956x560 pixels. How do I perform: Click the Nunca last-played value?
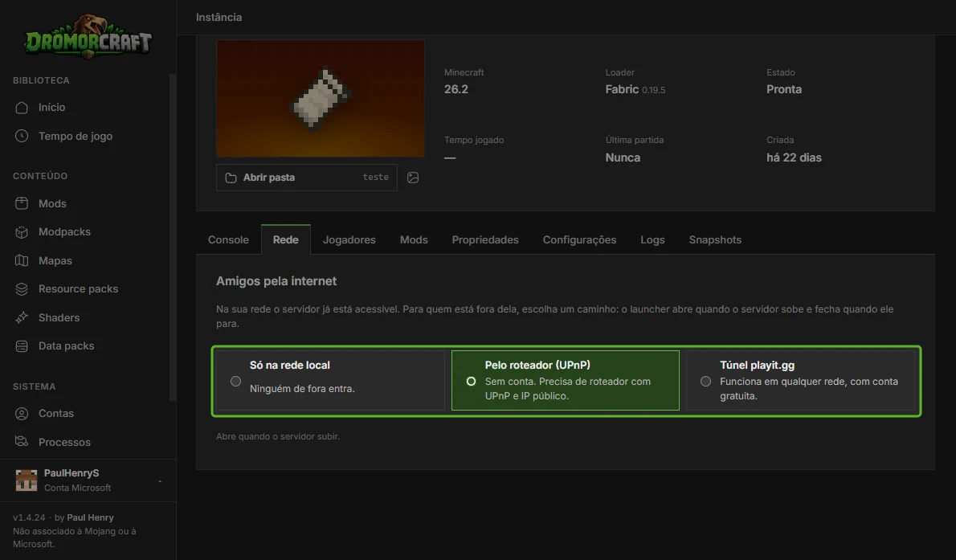tap(623, 157)
